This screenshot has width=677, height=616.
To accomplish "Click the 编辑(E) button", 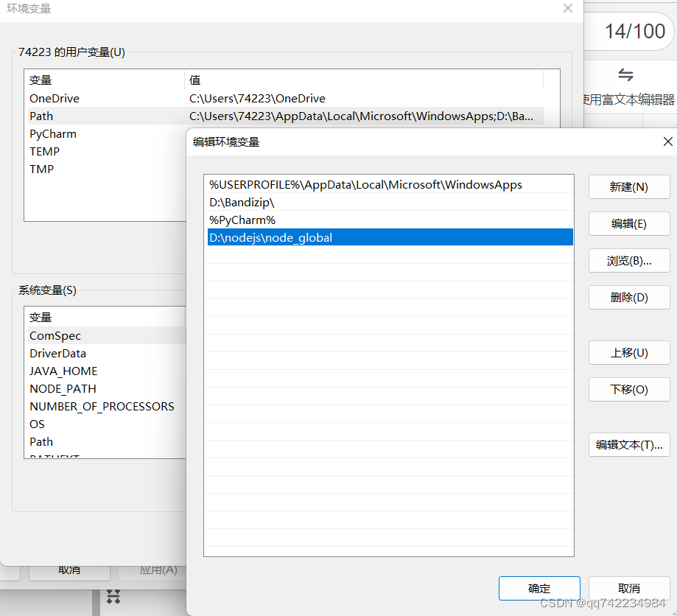I will click(628, 224).
